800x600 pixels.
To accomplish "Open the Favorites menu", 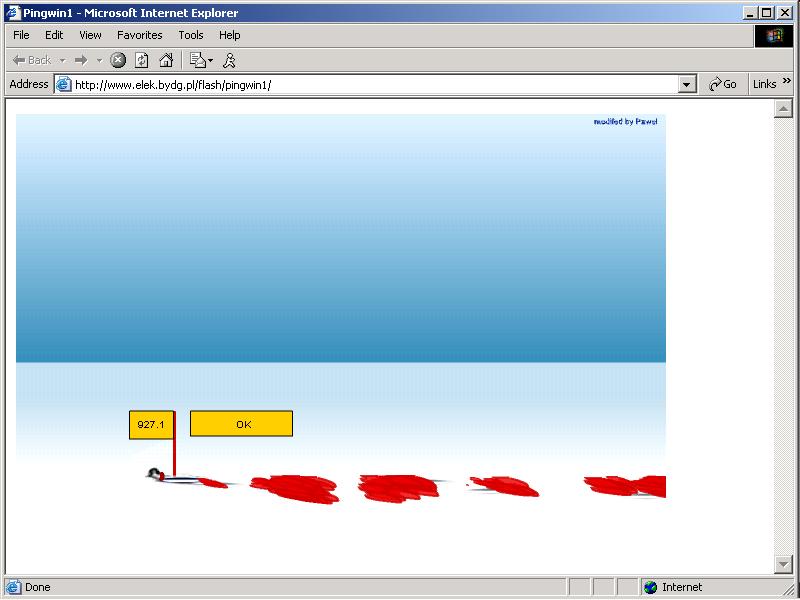I will coord(140,35).
